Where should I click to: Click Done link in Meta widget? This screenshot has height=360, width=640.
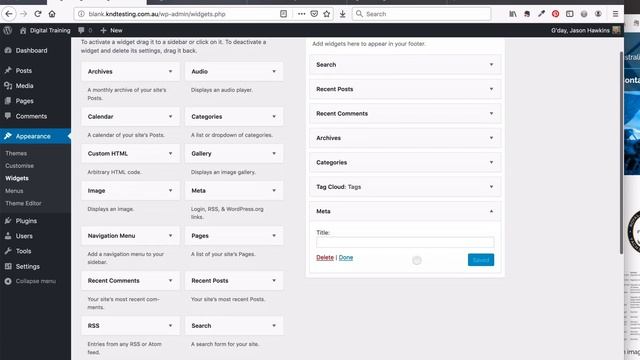pos(346,258)
